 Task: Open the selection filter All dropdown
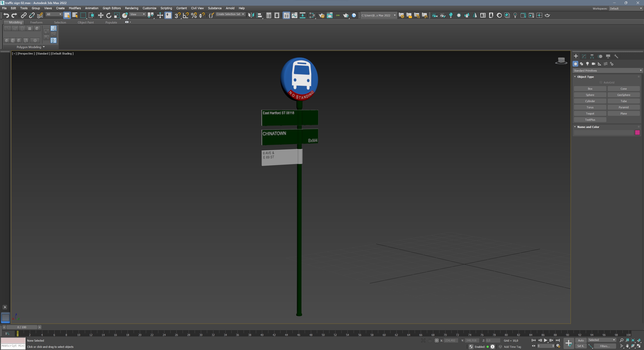click(54, 14)
